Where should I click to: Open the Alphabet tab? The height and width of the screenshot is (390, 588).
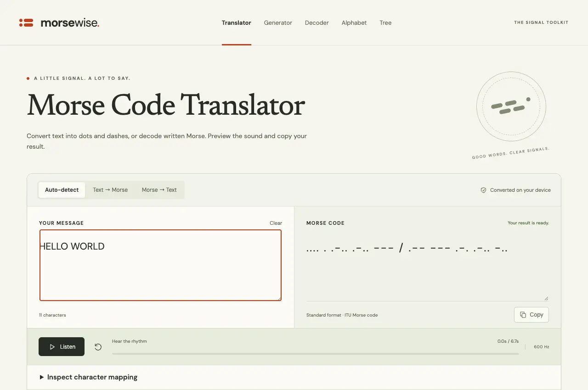[x=354, y=22]
